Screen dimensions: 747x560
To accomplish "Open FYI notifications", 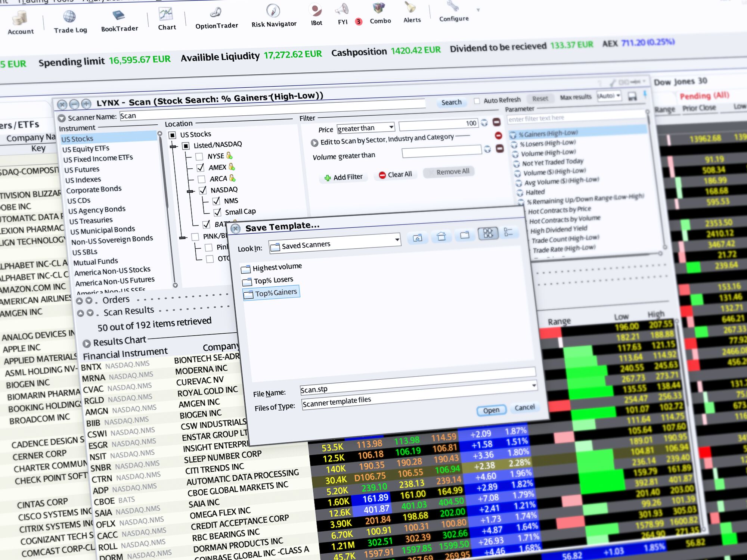I will [x=342, y=14].
